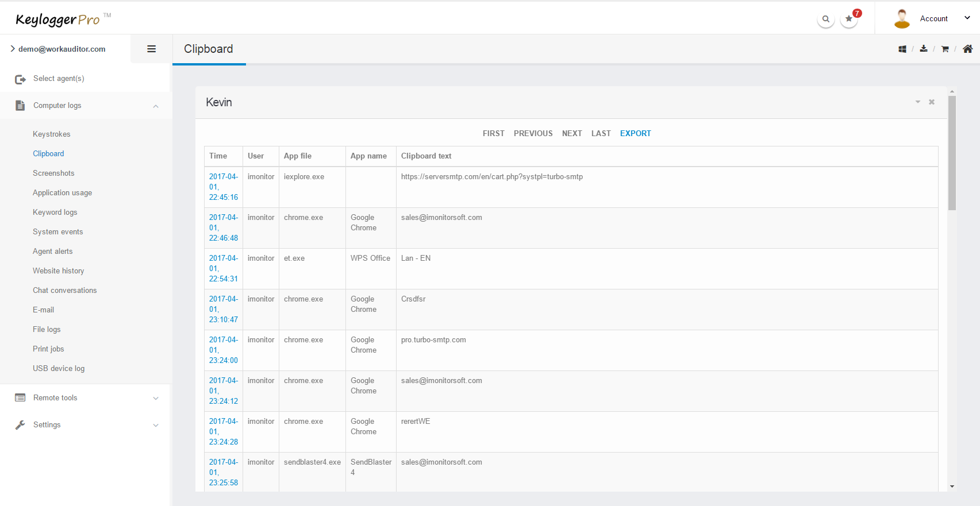
Task: Click the EXPORT link
Action: (x=635, y=133)
